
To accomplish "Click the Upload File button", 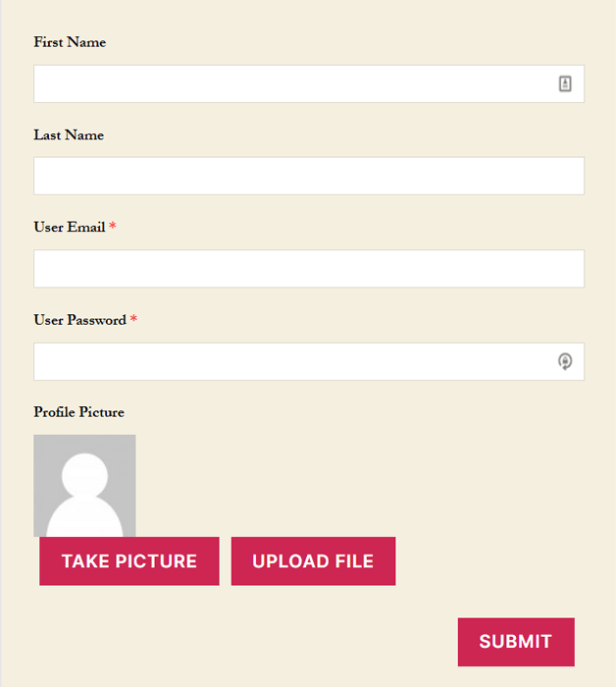I will (313, 560).
